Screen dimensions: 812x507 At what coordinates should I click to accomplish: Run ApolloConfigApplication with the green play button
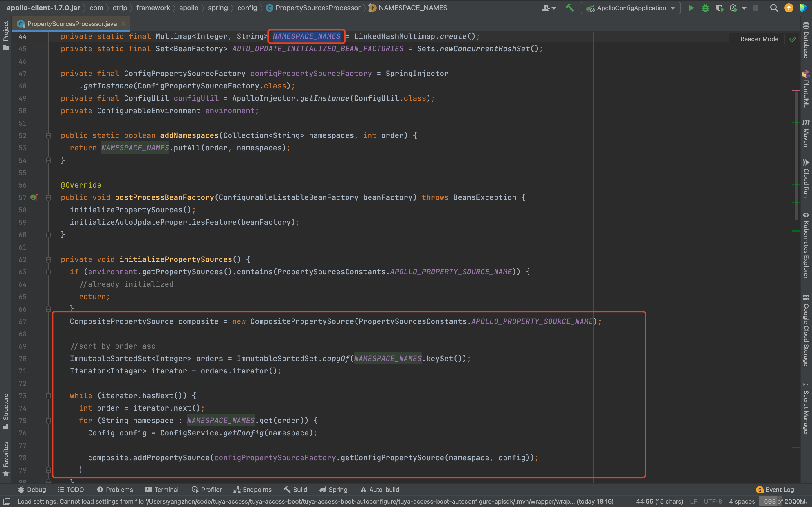(690, 8)
